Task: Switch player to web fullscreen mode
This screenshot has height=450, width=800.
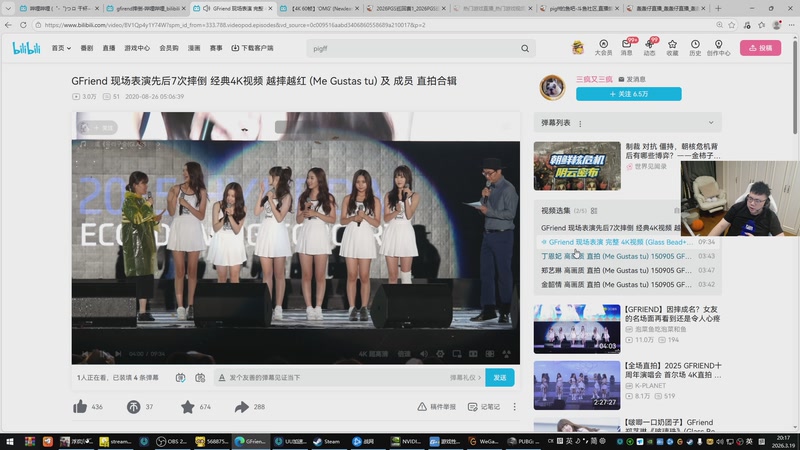Action: pos(490,354)
